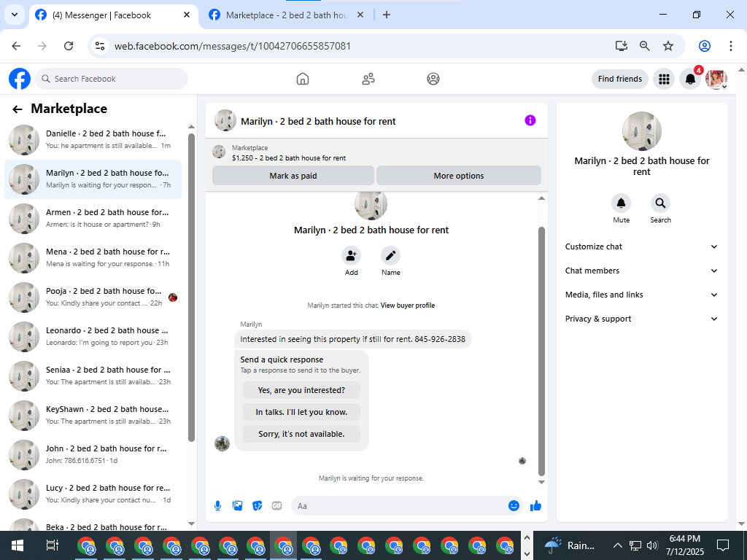Screen dimensions: 747x560
Task: Click the Facebook logo icon
Action: click(x=20, y=79)
